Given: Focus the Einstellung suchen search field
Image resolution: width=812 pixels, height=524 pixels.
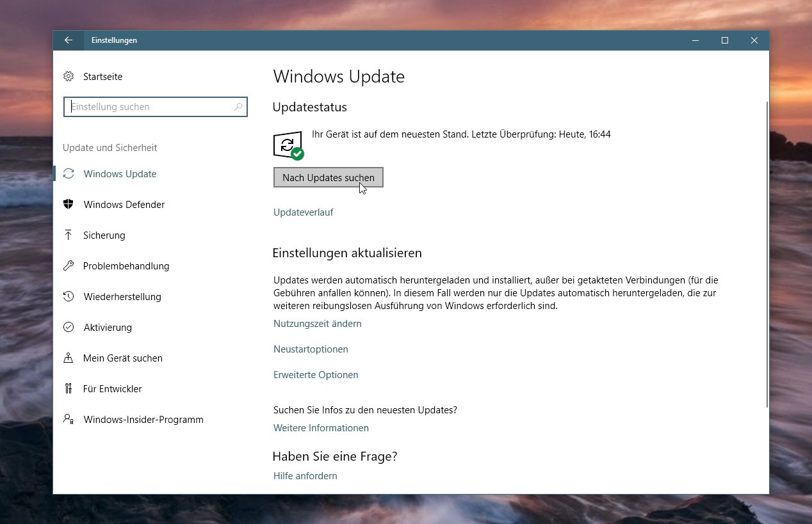Looking at the screenshot, I should (150, 107).
